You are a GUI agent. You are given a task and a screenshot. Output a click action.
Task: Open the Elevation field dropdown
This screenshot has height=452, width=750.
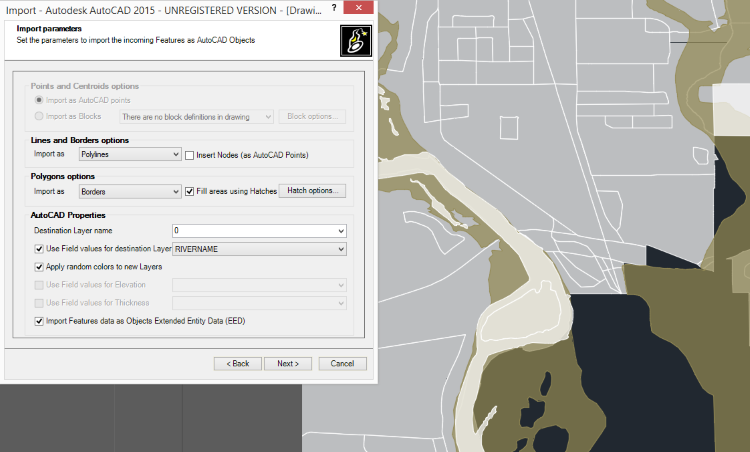pos(259,285)
